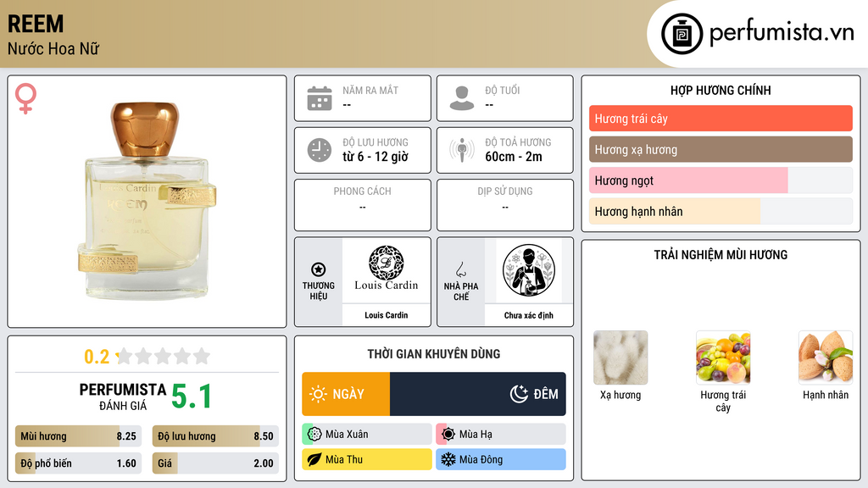Click the Phong cách card

[x=363, y=205]
